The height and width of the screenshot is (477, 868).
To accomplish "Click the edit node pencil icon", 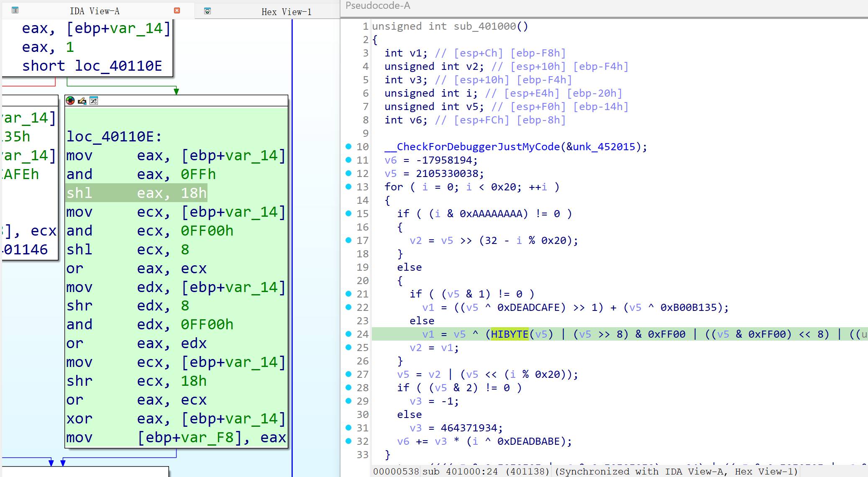I will point(82,101).
